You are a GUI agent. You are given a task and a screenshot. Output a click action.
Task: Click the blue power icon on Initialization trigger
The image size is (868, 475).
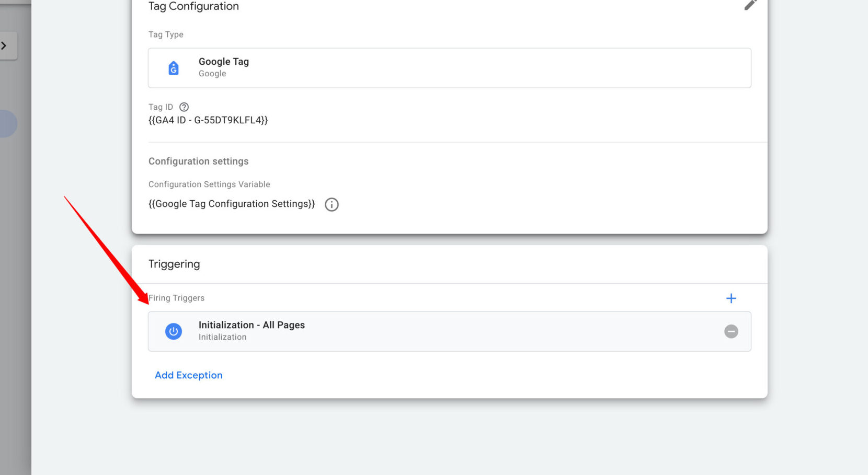(173, 331)
